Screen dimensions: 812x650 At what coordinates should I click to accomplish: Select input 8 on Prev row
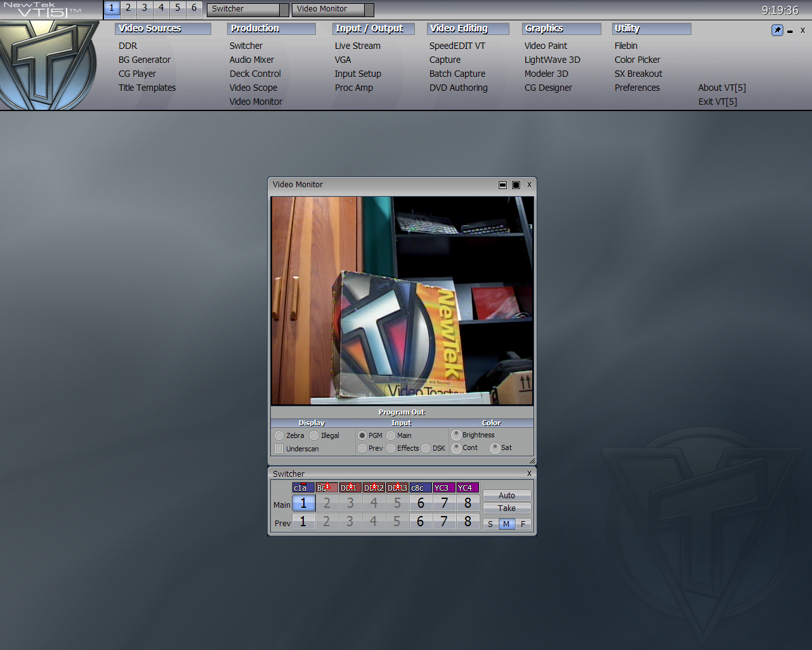tap(468, 521)
